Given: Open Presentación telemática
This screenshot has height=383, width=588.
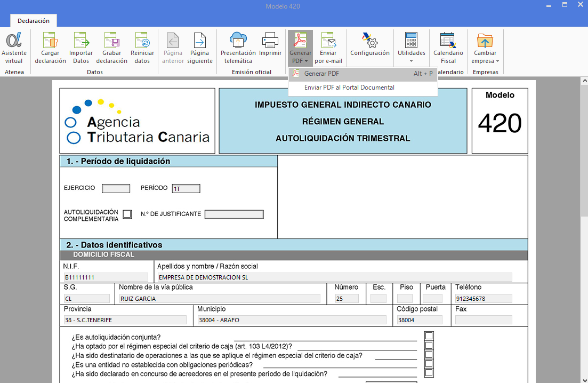Looking at the screenshot, I should coord(238,48).
